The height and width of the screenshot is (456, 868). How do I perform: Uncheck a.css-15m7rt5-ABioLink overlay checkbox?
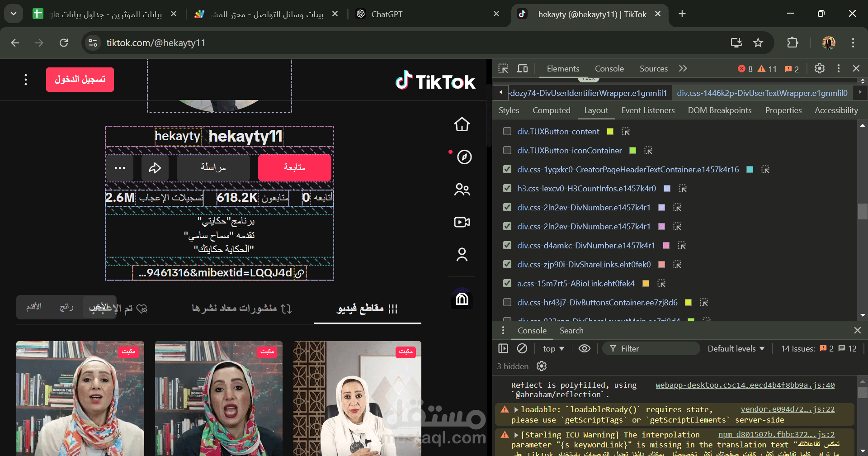507,283
